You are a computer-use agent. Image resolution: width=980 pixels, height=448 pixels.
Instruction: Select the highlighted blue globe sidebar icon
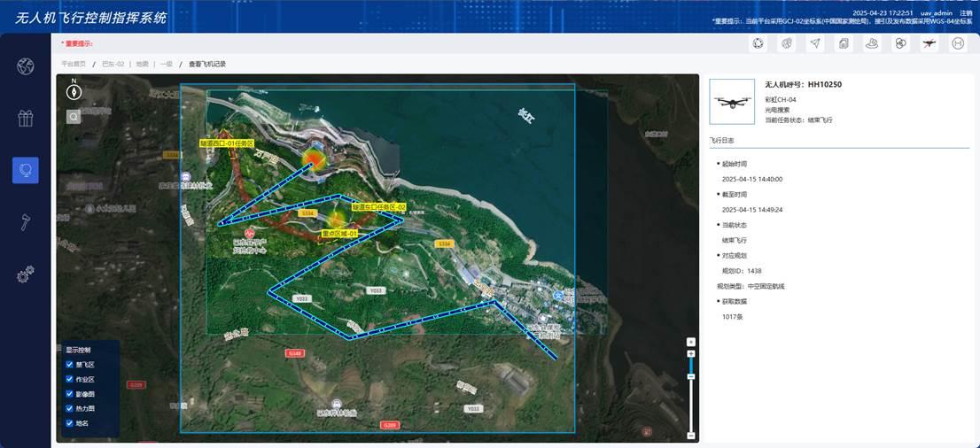(25, 169)
